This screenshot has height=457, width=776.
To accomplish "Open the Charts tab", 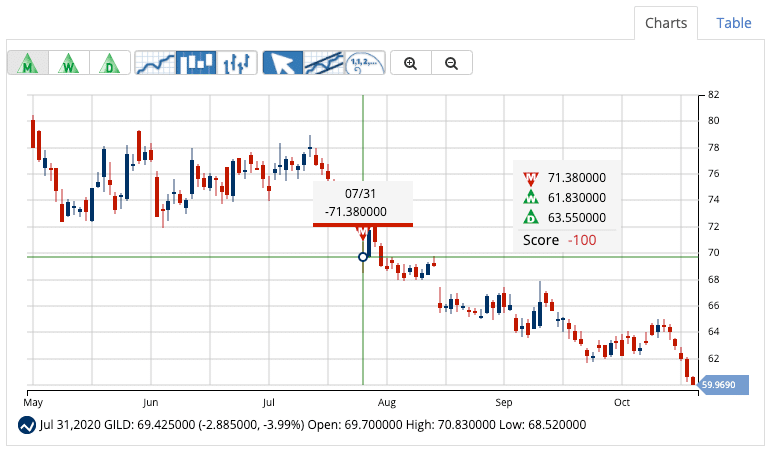I will [666, 23].
